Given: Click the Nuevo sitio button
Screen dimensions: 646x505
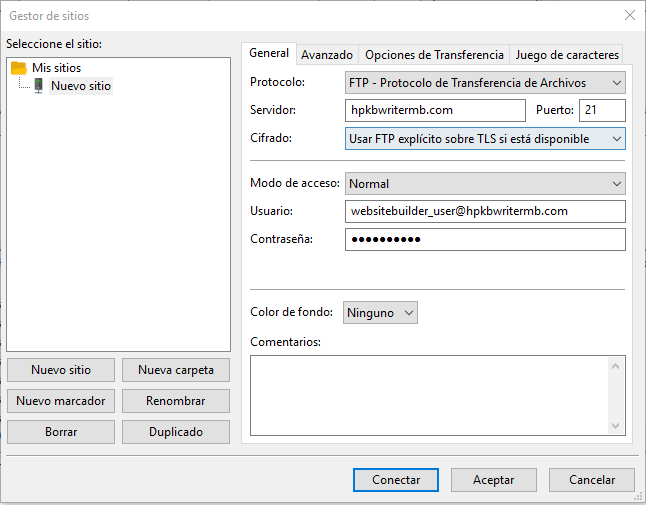Looking at the screenshot, I should point(61,370).
